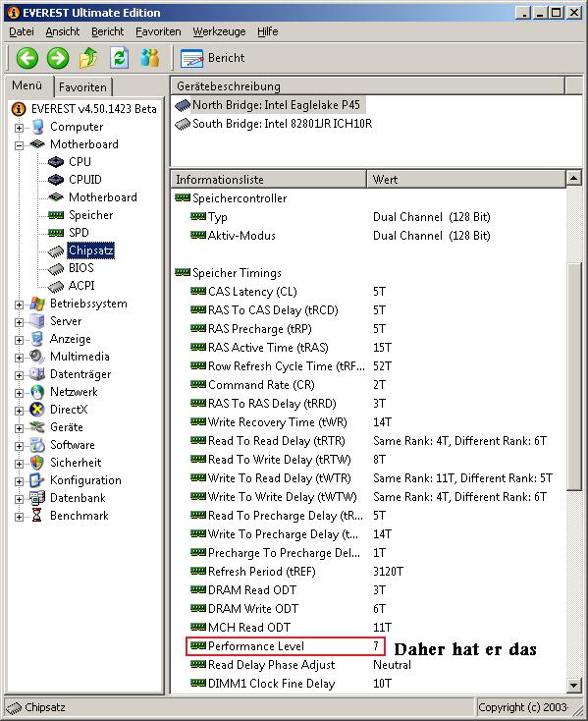Click the Gerätebeschreibung column header
The width and height of the screenshot is (588, 721).
367,86
